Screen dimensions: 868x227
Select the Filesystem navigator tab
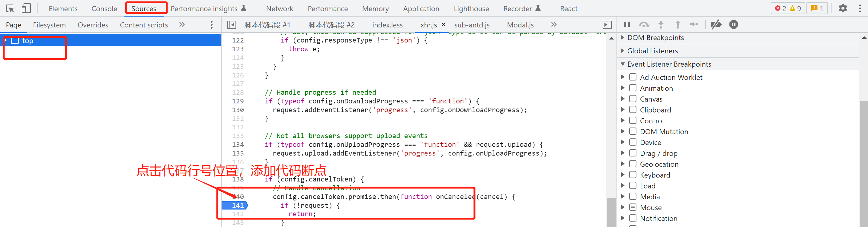pyautogui.click(x=49, y=25)
